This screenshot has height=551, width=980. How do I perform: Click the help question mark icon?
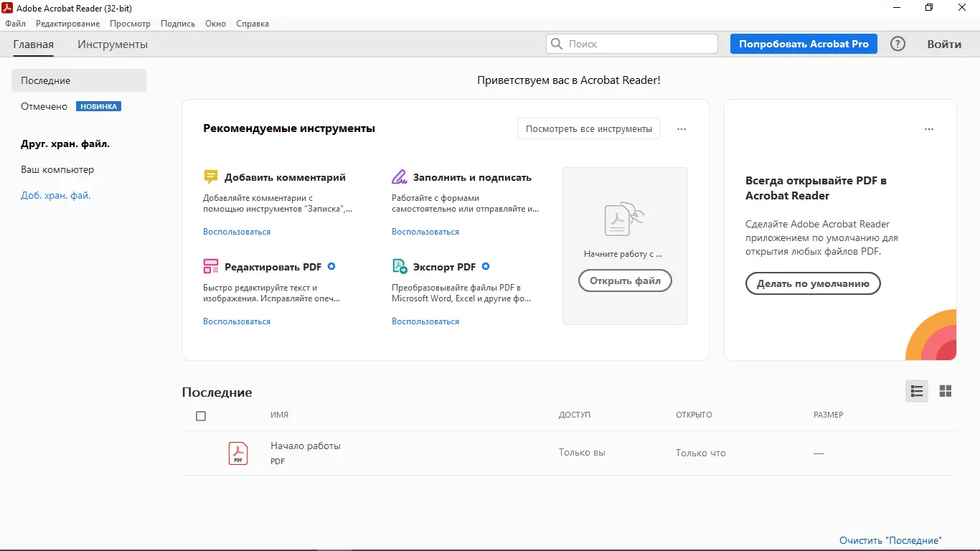pyautogui.click(x=897, y=43)
